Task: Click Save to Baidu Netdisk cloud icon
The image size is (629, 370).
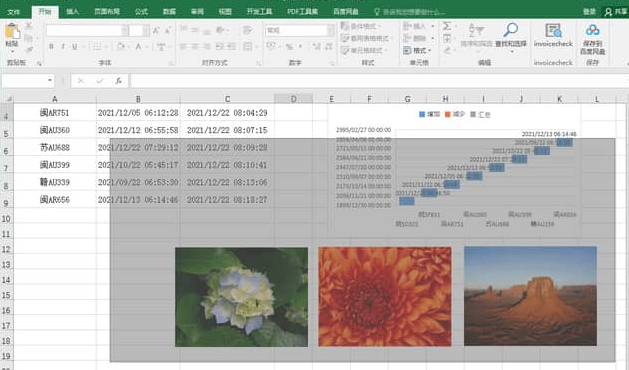Action: pos(592,30)
